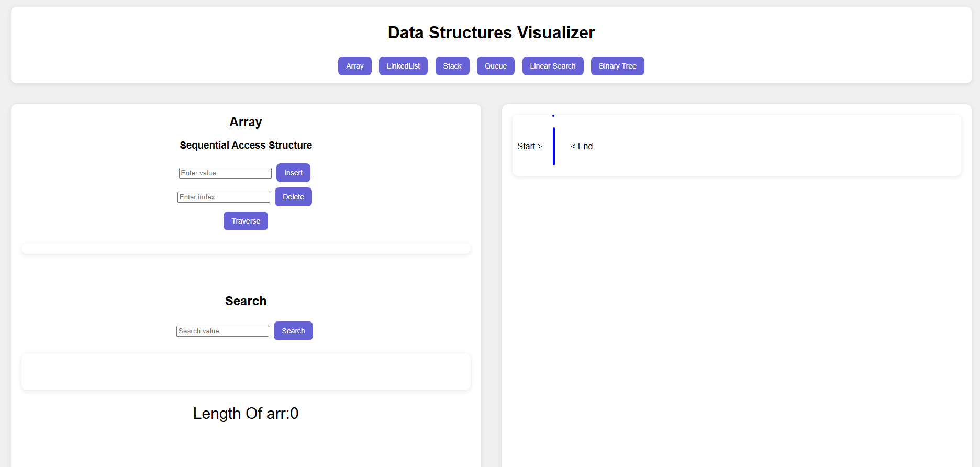Open the Array visualizer tab

tap(354, 66)
